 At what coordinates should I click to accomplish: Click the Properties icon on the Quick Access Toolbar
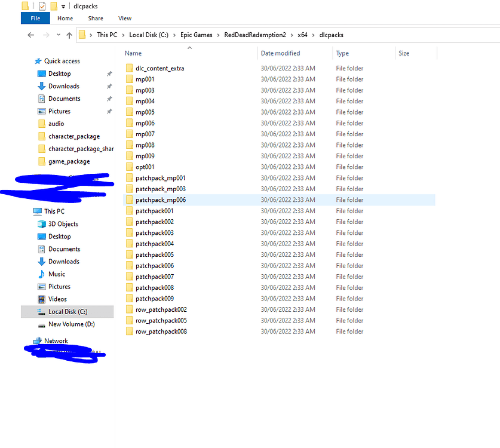coord(42,6)
